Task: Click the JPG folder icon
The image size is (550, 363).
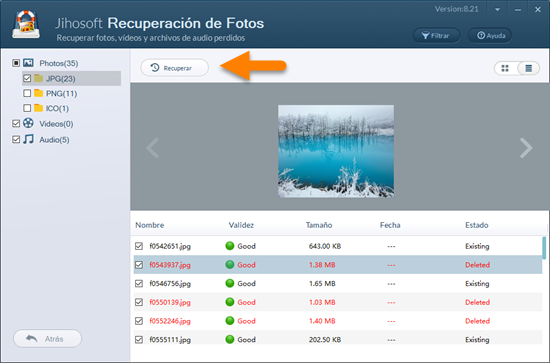Action: pyautogui.click(x=39, y=78)
